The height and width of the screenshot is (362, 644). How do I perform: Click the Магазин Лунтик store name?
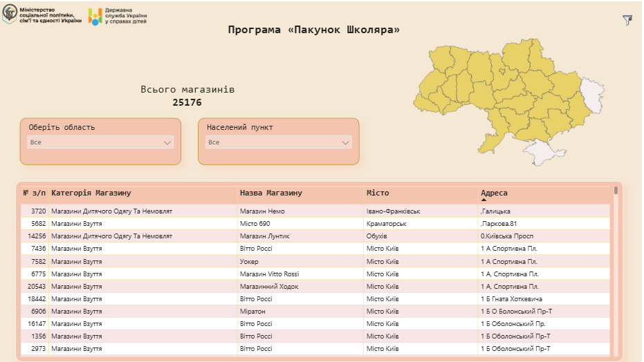(264, 236)
